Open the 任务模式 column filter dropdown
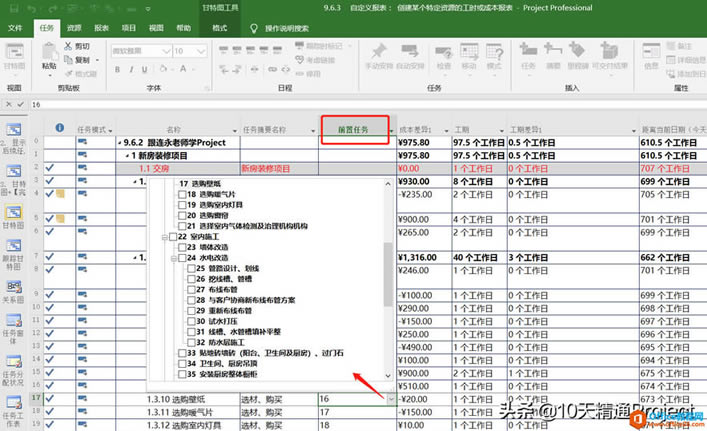The width and height of the screenshot is (707, 431). pos(112,130)
